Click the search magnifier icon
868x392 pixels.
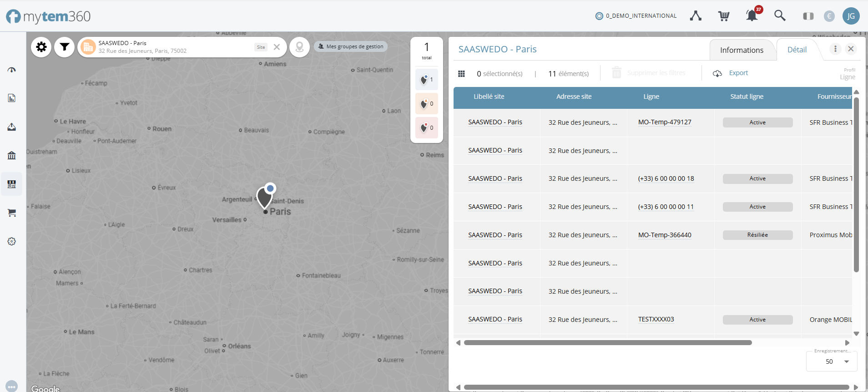click(x=780, y=16)
